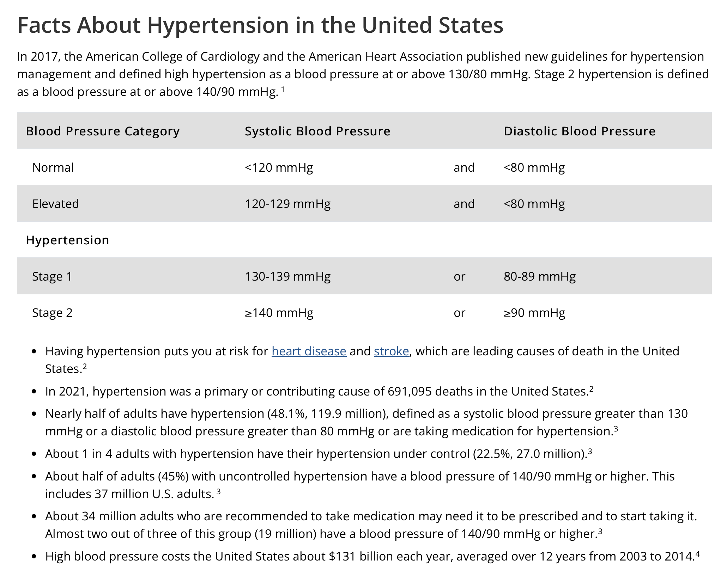The height and width of the screenshot is (588, 721).
Task: Open the heart disease link
Action: tap(309, 351)
